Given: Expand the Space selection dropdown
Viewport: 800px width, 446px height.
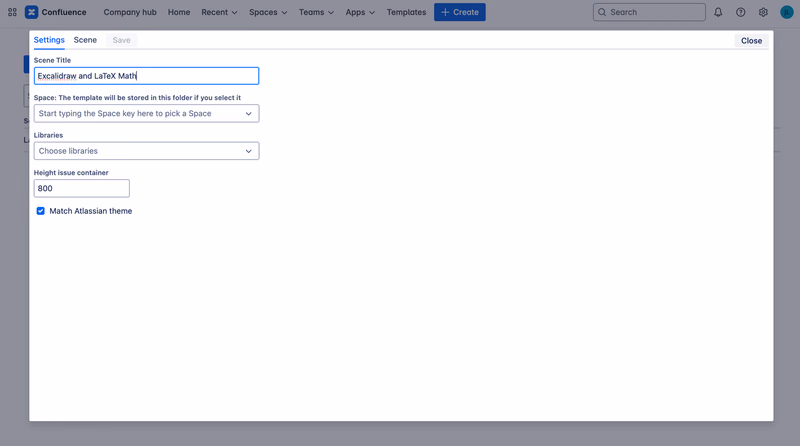Looking at the screenshot, I should (146, 113).
